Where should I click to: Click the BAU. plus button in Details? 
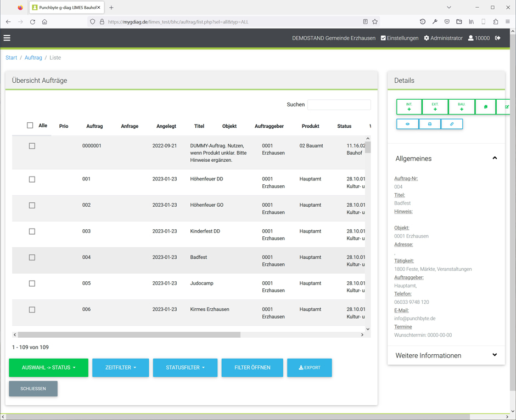(x=462, y=107)
